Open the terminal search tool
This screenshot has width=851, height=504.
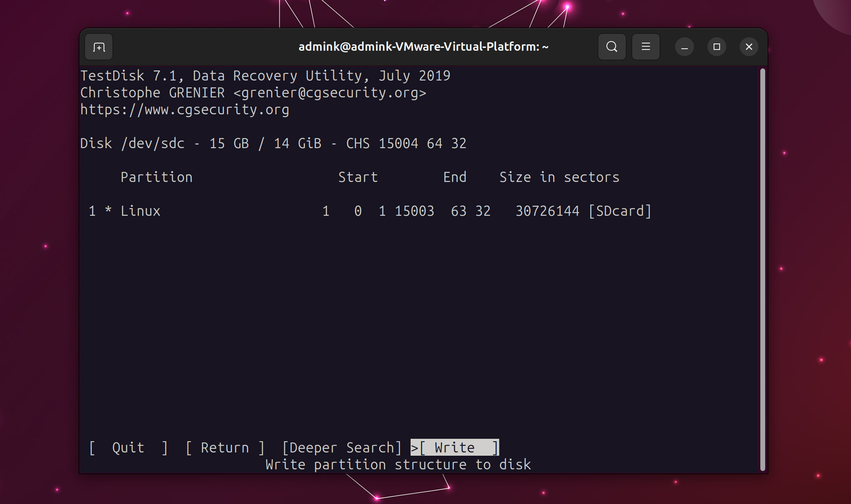(612, 47)
